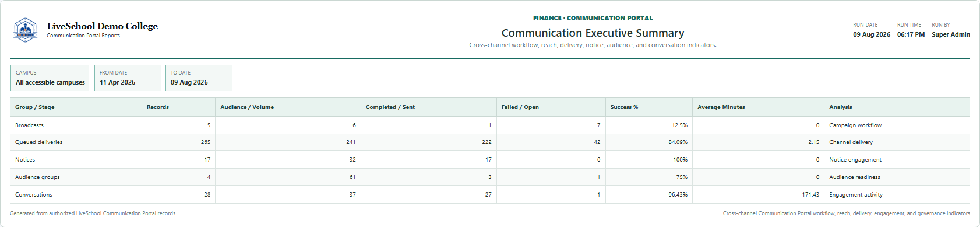
Task: Click the run time value 06:17 PM
Action: pos(911,34)
